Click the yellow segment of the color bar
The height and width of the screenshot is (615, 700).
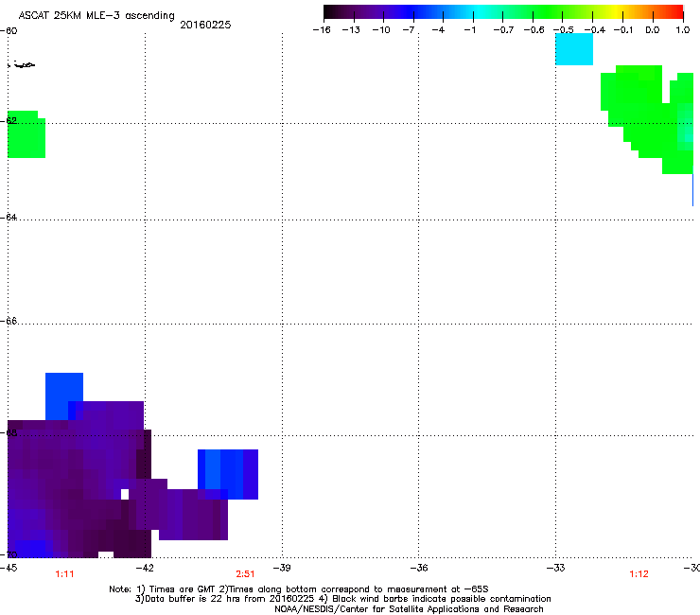[x=617, y=11]
